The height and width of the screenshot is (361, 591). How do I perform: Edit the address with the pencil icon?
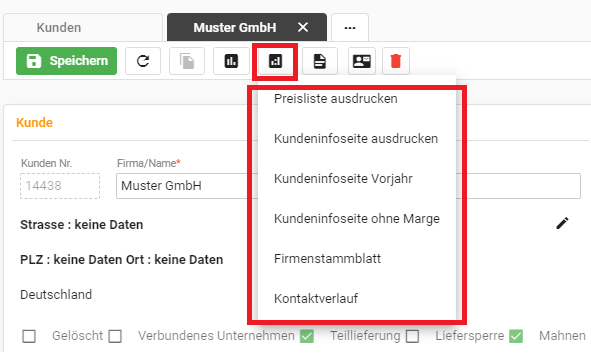pos(562,223)
